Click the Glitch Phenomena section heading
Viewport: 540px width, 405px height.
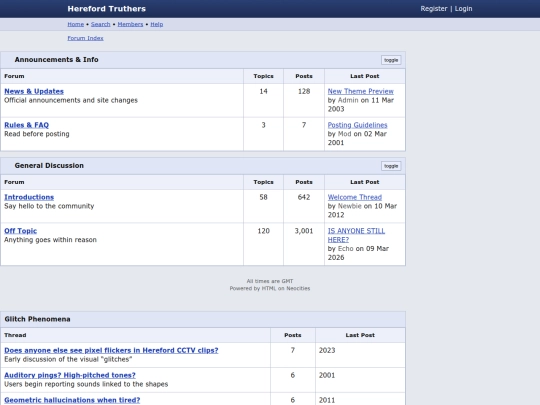pos(37,319)
